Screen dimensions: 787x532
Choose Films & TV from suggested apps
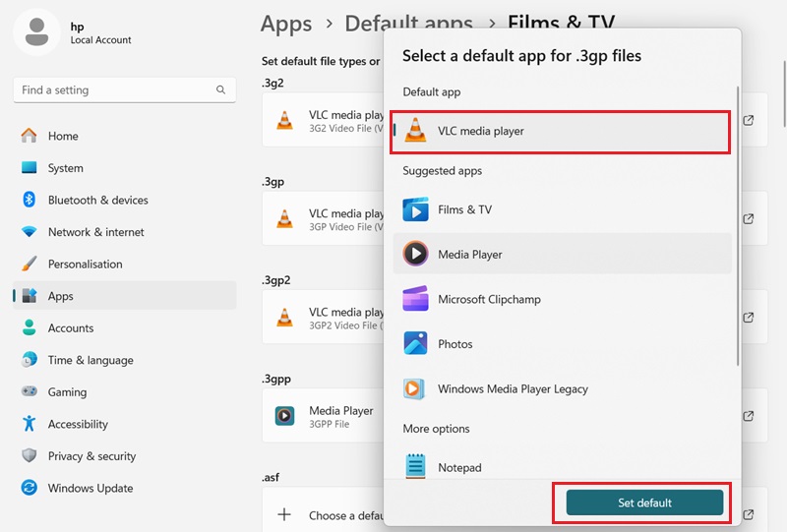562,209
